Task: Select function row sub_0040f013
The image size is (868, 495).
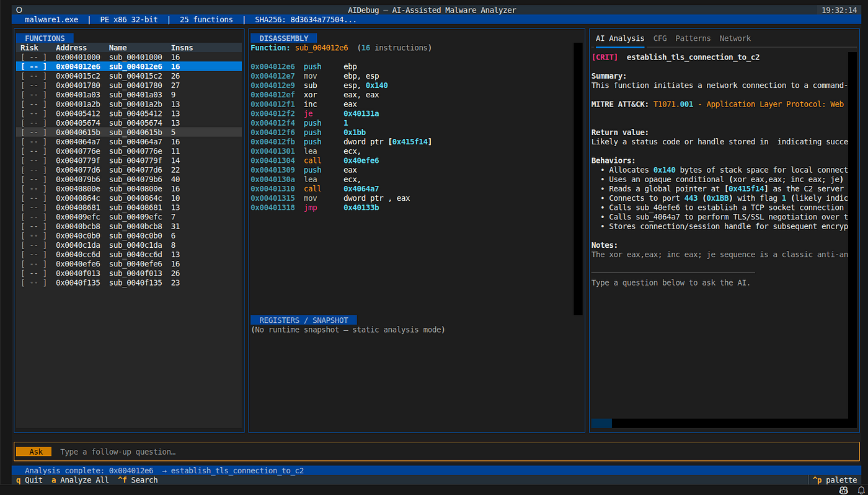Action: [129, 273]
